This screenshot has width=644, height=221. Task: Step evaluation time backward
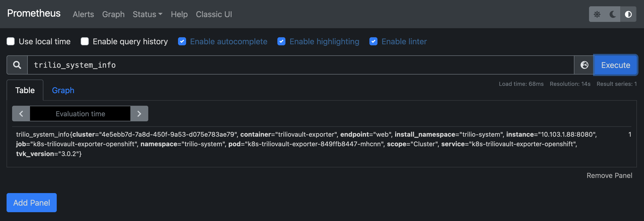(21, 114)
